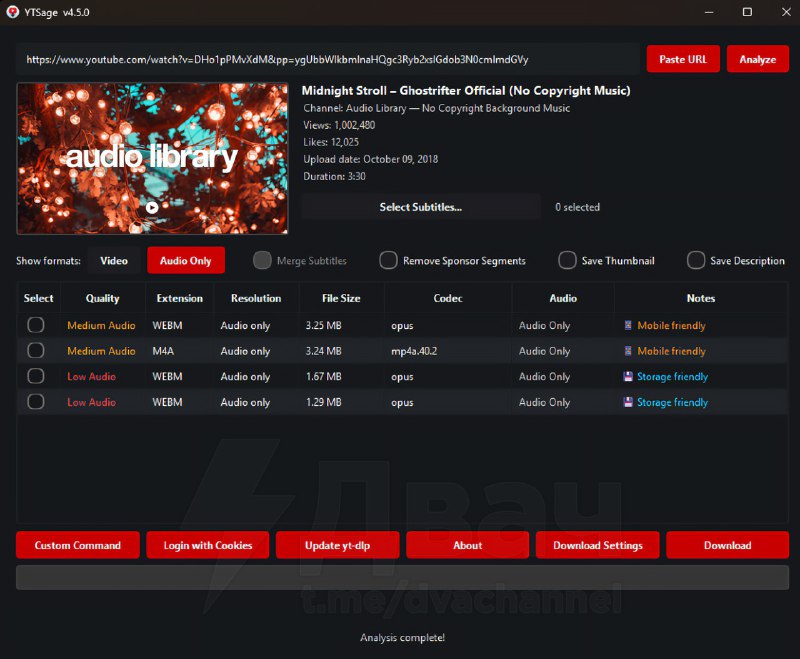The image size is (800, 659).
Task: Click the Upload date: October 09, 2018 text
Action: pyautogui.click(x=370, y=159)
